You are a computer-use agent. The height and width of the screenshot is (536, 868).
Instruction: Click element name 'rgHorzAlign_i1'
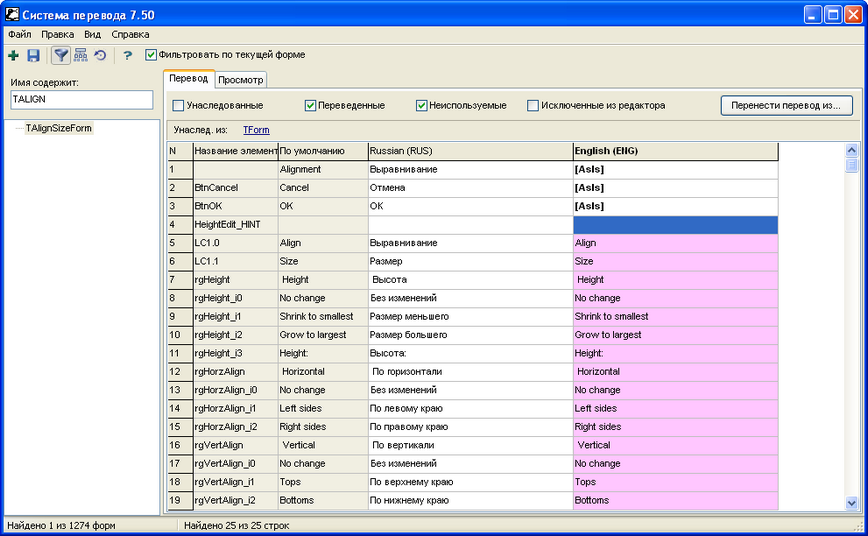(x=236, y=409)
